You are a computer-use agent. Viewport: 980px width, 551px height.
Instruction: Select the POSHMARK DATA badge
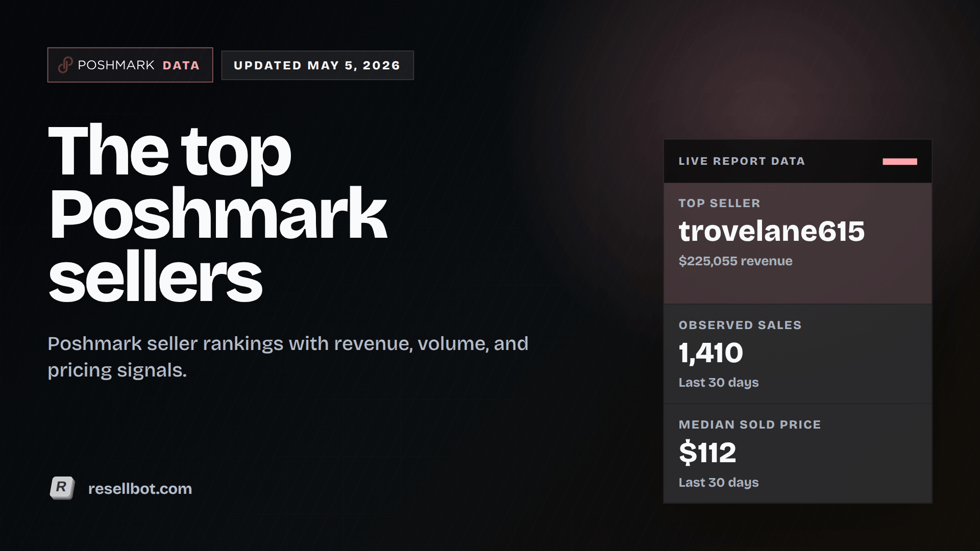click(130, 65)
